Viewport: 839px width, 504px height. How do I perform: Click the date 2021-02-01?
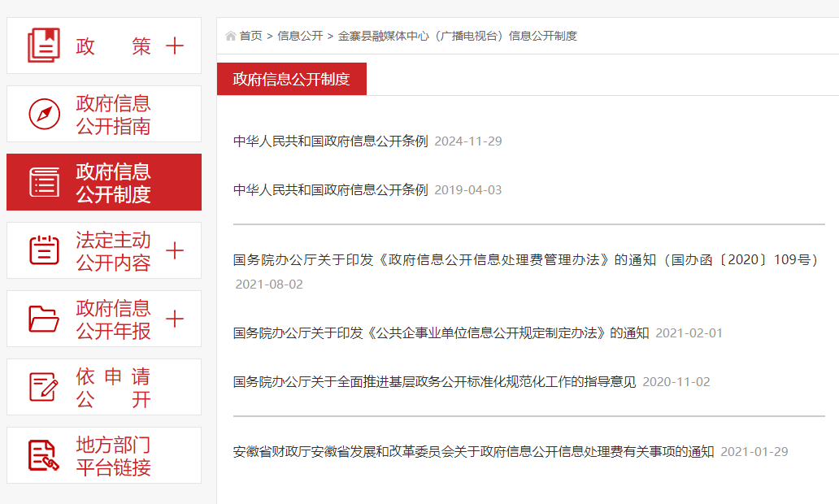(x=689, y=333)
